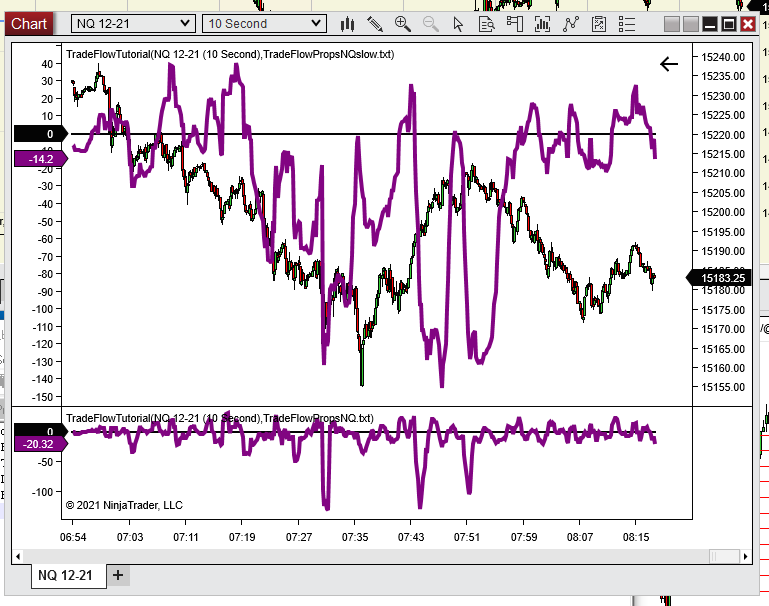Screen dimensions: 769x606
Task: Click the 15200.00 price axis label
Action: [723, 212]
